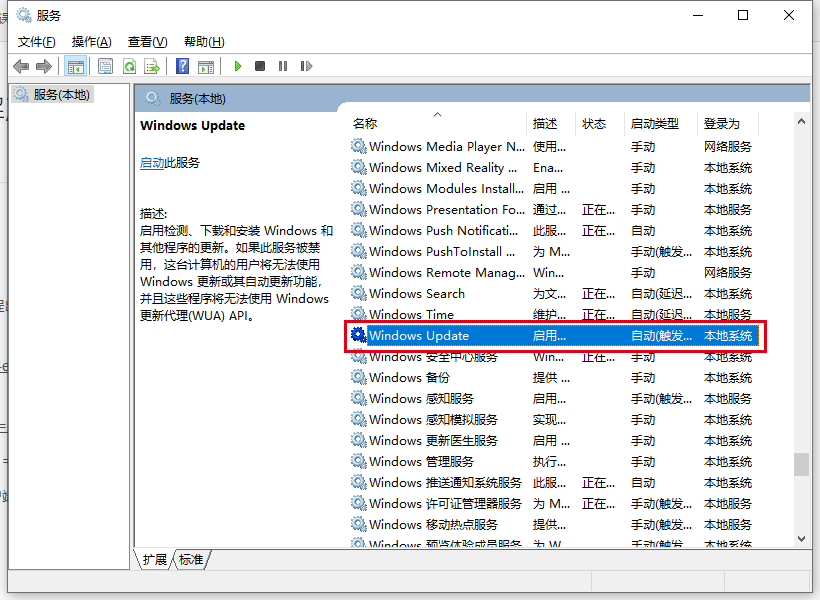Select the Windows Modules Install... service
This screenshot has width=820, height=600.
[554, 188]
